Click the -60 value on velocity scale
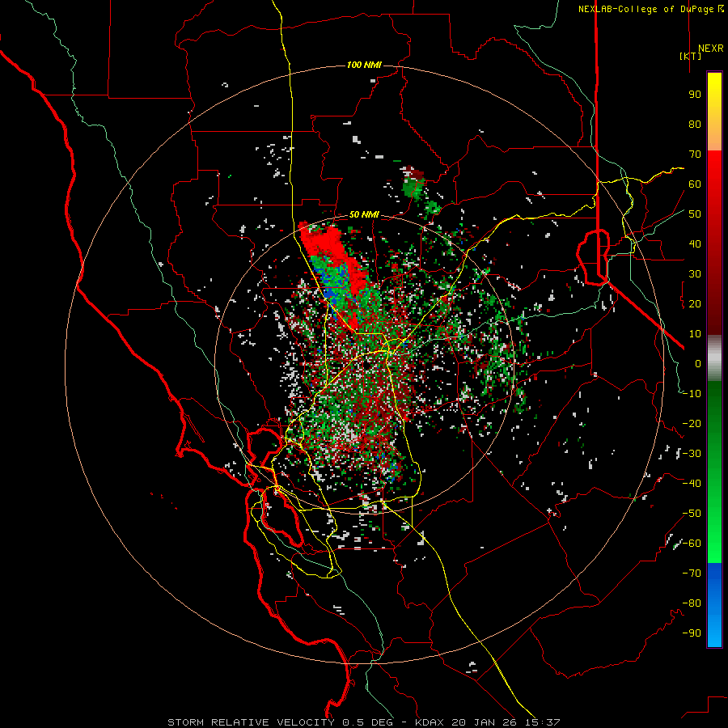Viewport: 728px width, 728px height. [x=692, y=544]
